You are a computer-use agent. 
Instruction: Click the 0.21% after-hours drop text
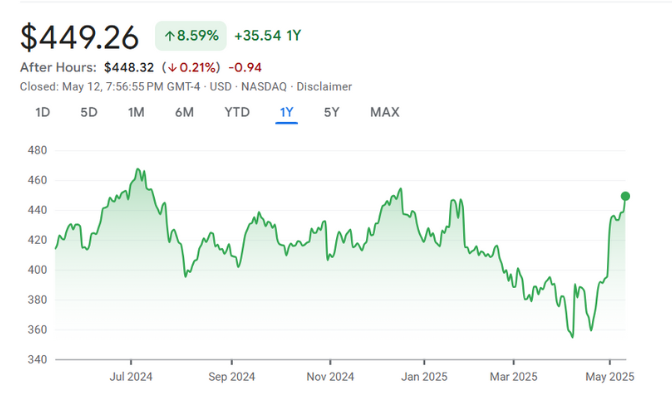coord(191,68)
